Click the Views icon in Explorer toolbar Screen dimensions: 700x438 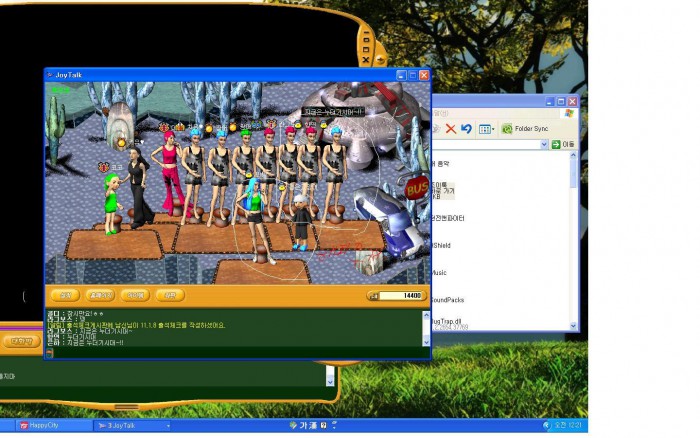pyautogui.click(x=484, y=129)
